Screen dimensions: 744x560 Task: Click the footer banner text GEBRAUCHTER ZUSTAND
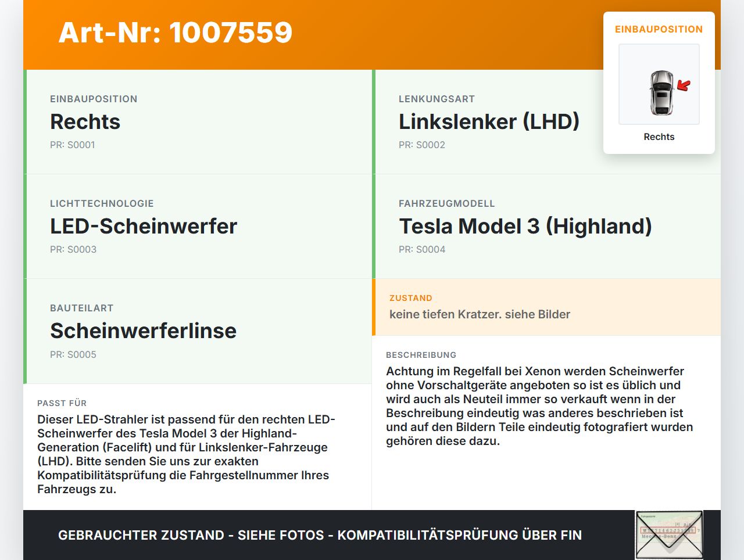click(x=320, y=535)
